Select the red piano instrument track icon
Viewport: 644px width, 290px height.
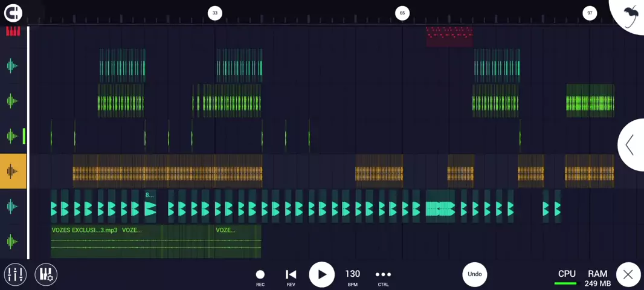pyautogui.click(x=13, y=31)
